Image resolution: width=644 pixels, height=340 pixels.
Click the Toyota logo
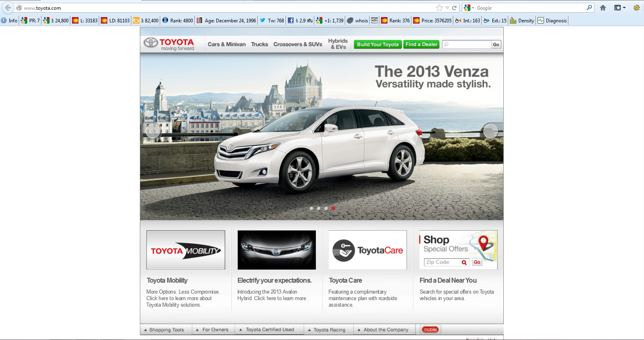[x=169, y=44]
